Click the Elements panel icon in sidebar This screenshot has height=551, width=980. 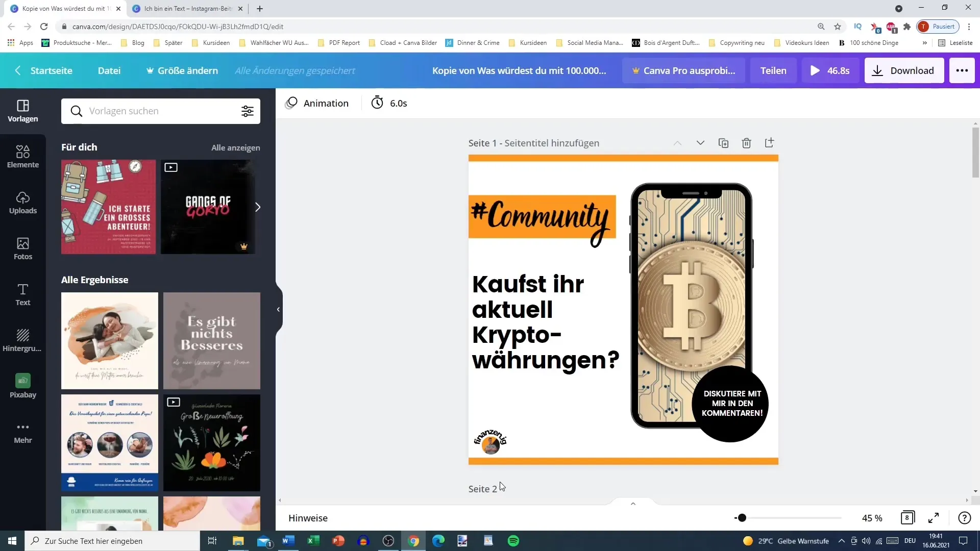pyautogui.click(x=22, y=155)
